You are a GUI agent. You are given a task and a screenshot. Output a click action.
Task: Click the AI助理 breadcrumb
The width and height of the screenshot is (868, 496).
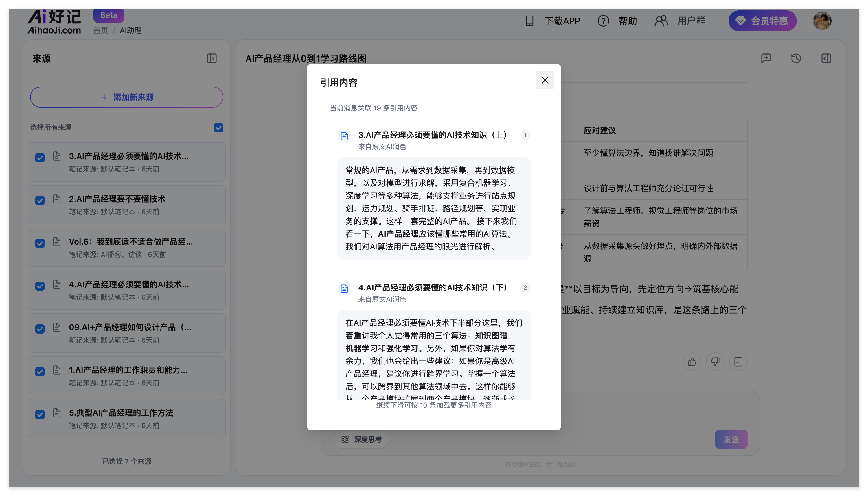point(130,30)
